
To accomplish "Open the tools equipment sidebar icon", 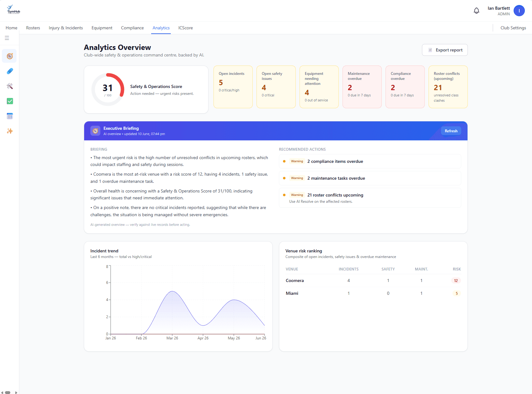I will (10, 86).
